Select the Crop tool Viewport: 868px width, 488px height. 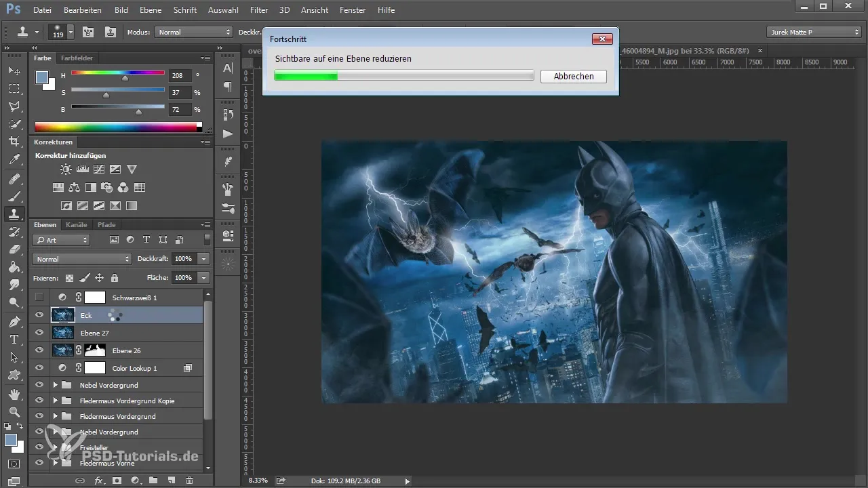coord(14,142)
